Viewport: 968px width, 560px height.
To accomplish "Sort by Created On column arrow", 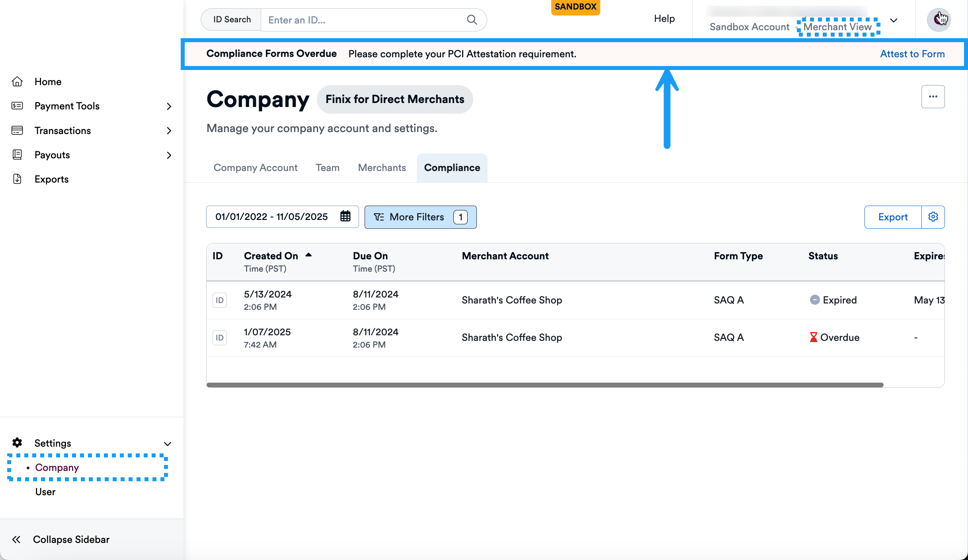I will coord(308,255).
